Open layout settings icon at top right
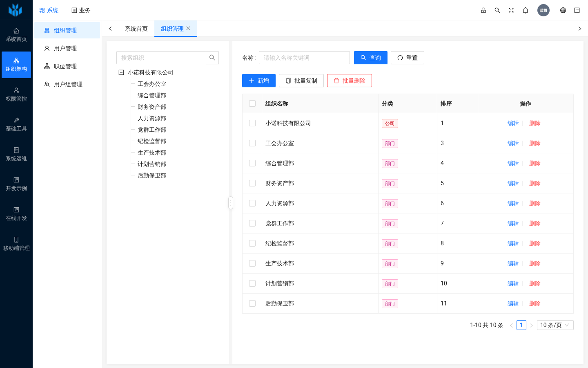Image resolution: width=588 pixels, height=368 pixels. click(x=577, y=10)
